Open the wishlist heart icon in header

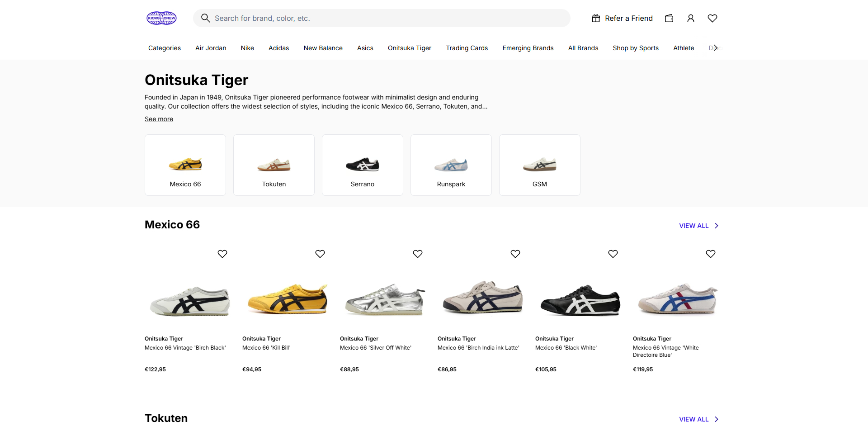click(712, 18)
